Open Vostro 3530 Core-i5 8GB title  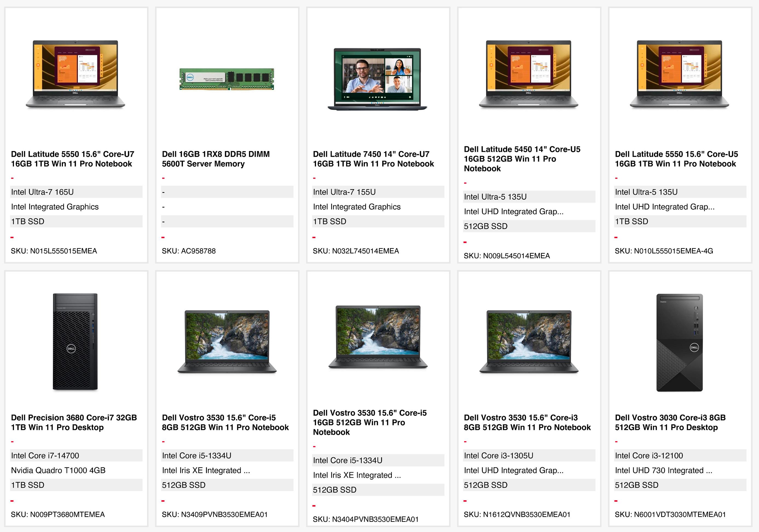coord(225,423)
